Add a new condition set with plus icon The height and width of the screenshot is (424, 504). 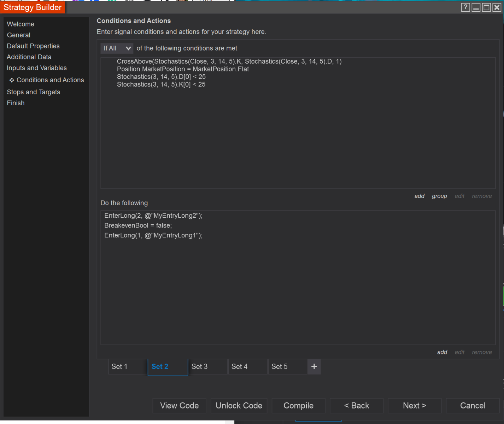click(314, 367)
